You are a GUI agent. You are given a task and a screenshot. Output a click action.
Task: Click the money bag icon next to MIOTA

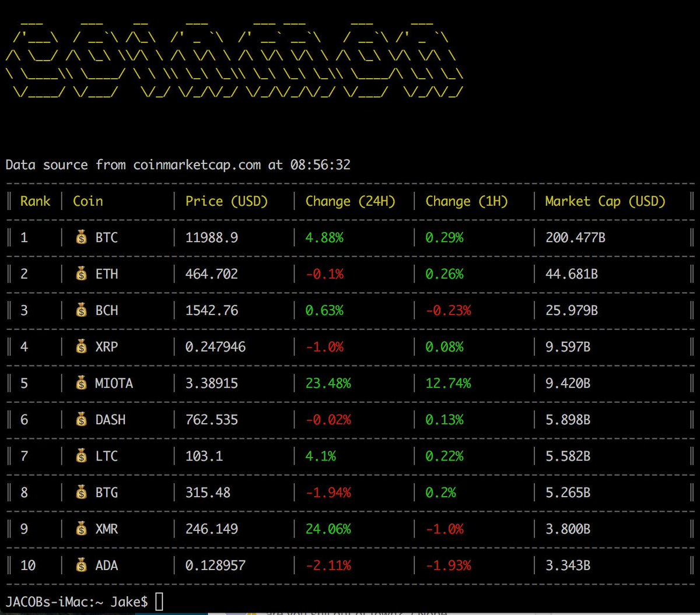82,383
